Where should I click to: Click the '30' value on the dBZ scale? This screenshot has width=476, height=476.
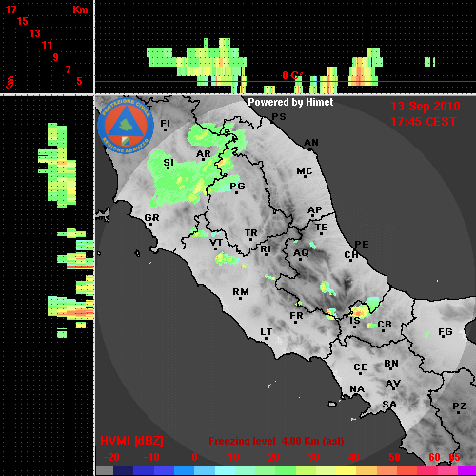click(x=313, y=457)
